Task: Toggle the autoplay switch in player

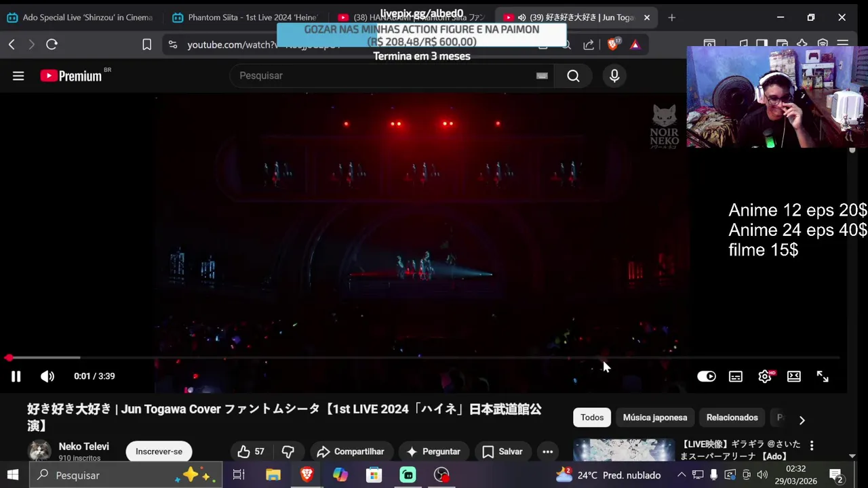Action: pos(706,376)
